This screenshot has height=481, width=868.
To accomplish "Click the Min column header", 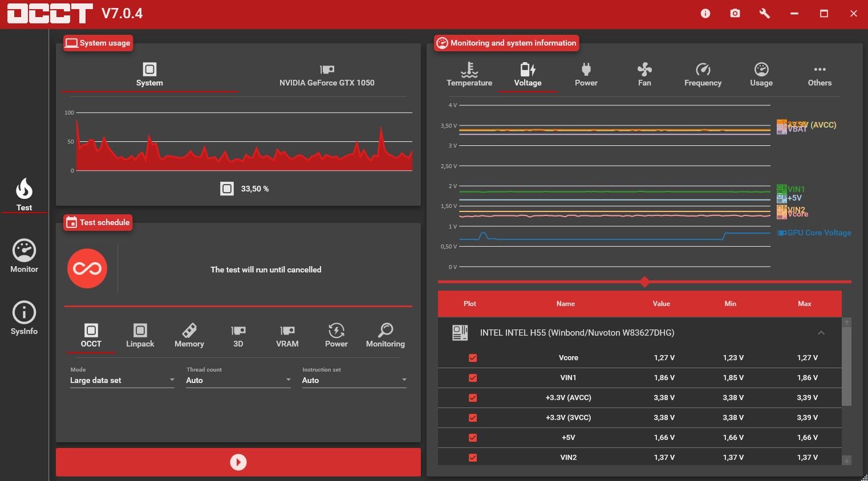I will [x=731, y=304].
